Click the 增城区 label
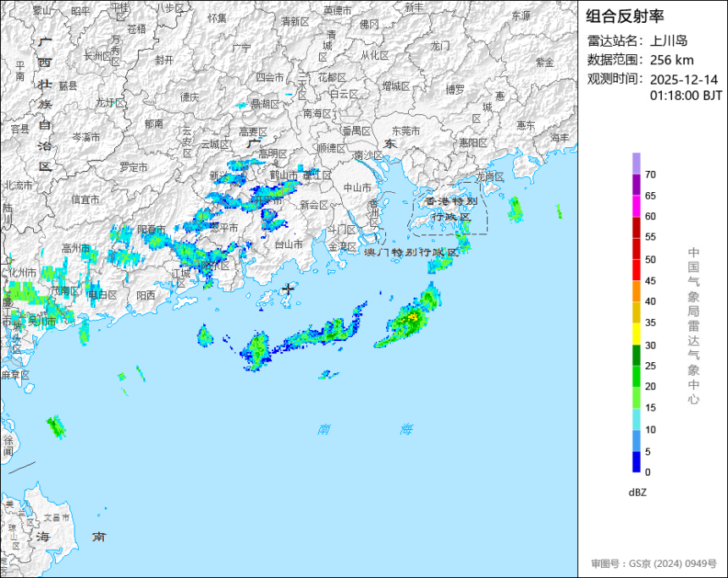Image resolution: width=728 pixels, height=578 pixels. coord(396,85)
